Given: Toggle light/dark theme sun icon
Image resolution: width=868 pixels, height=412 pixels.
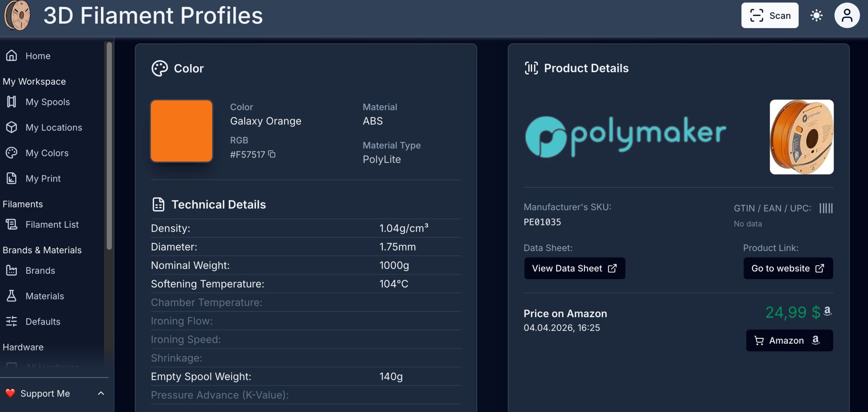Looking at the screenshot, I should coord(816,16).
